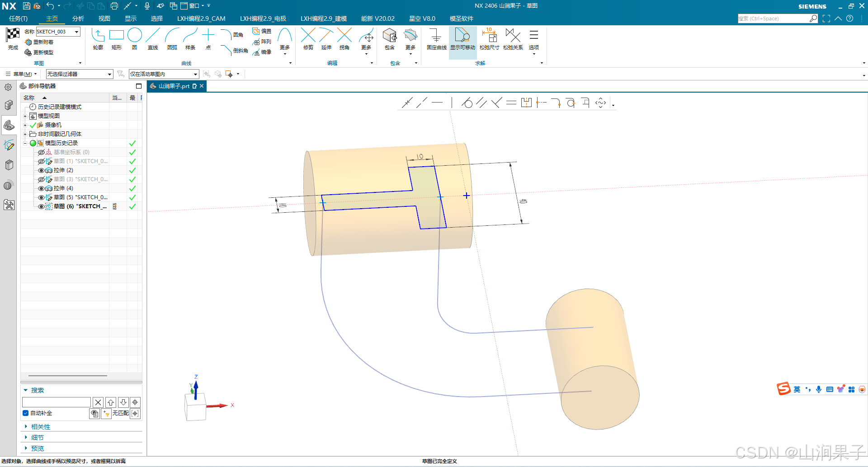Viewport: 868px width, 467px height.
Task: Click the 包含 include tool icon
Action: click(x=389, y=35)
